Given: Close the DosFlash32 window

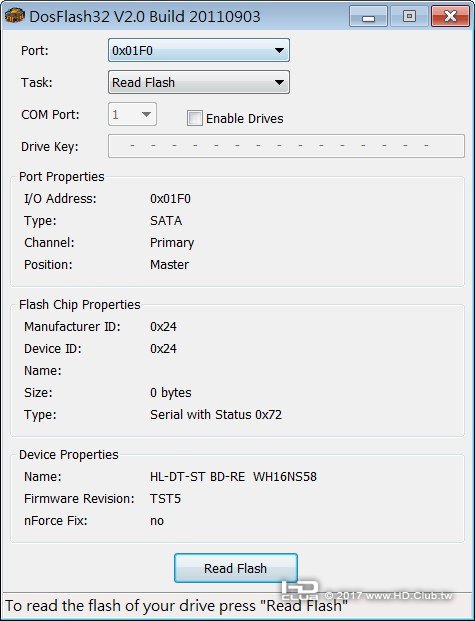Looking at the screenshot, I should 450,16.
